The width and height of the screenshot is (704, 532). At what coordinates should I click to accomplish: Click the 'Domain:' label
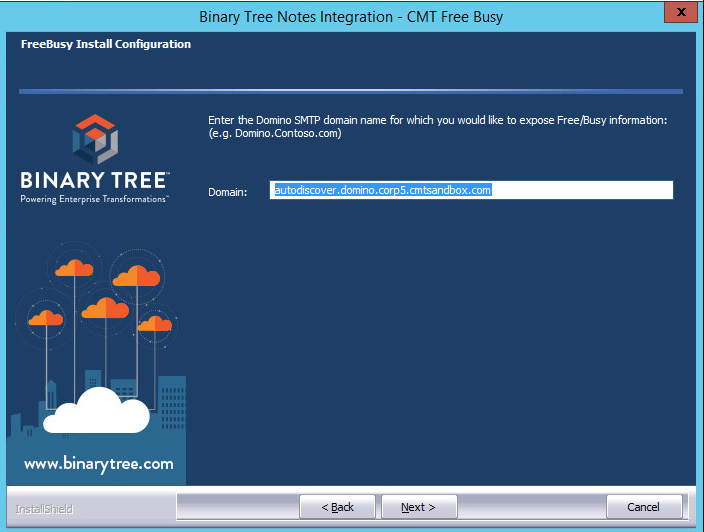pos(228,192)
